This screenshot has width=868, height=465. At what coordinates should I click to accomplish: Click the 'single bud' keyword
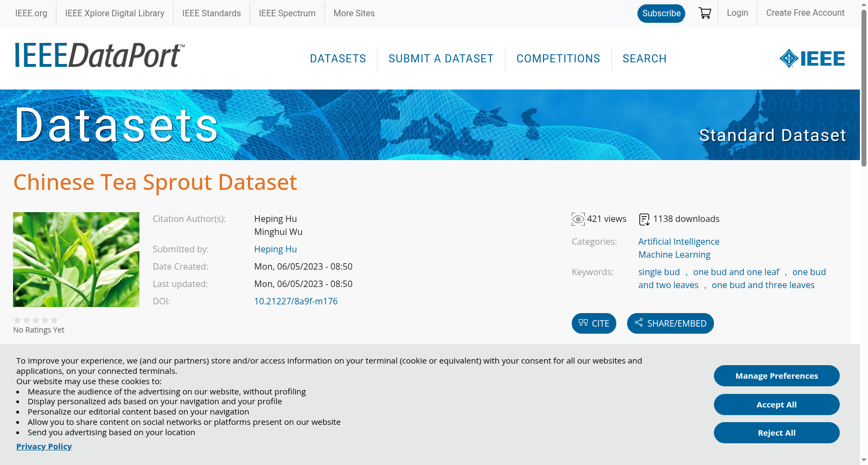tap(659, 272)
